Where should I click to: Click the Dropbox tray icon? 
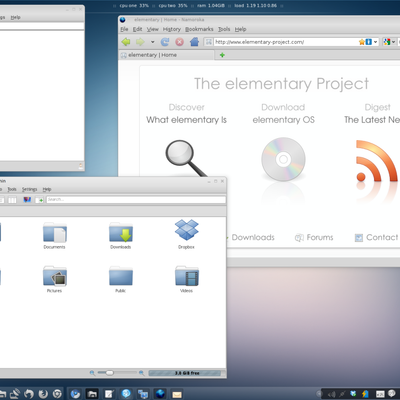[x=354, y=394]
